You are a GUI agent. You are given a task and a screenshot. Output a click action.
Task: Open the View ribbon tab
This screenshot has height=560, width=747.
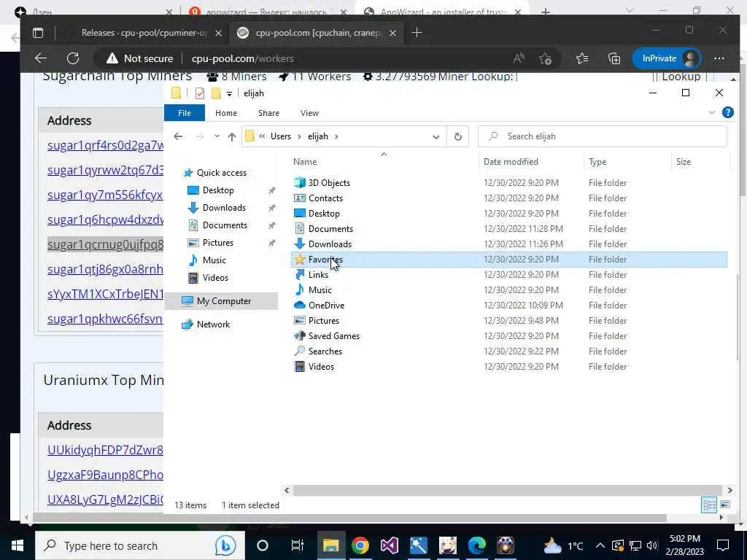[309, 113]
